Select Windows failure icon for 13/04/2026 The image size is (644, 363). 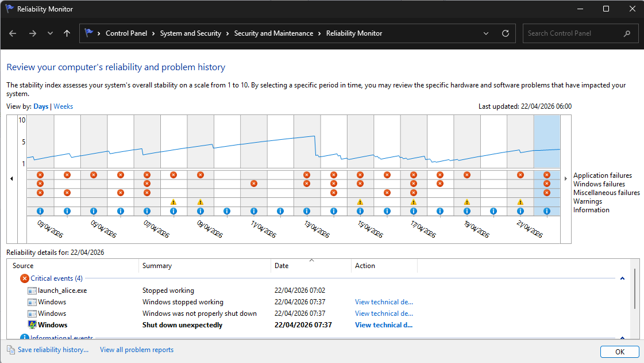point(307,184)
